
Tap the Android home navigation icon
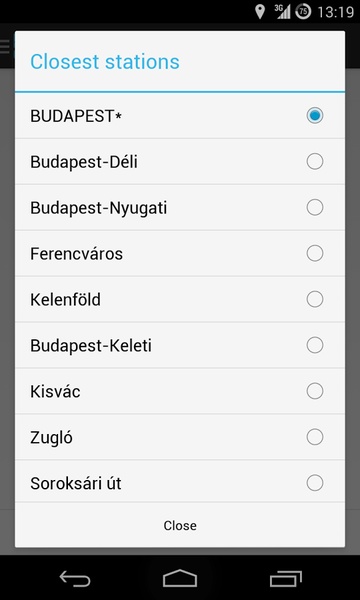(180, 578)
